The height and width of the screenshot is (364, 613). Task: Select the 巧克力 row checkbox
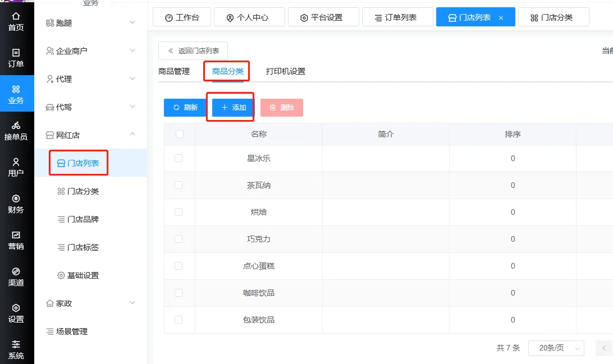[179, 239]
